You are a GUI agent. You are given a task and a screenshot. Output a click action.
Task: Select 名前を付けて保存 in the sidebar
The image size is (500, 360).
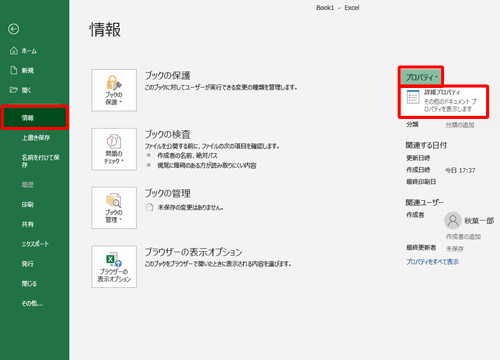tap(40, 161)
